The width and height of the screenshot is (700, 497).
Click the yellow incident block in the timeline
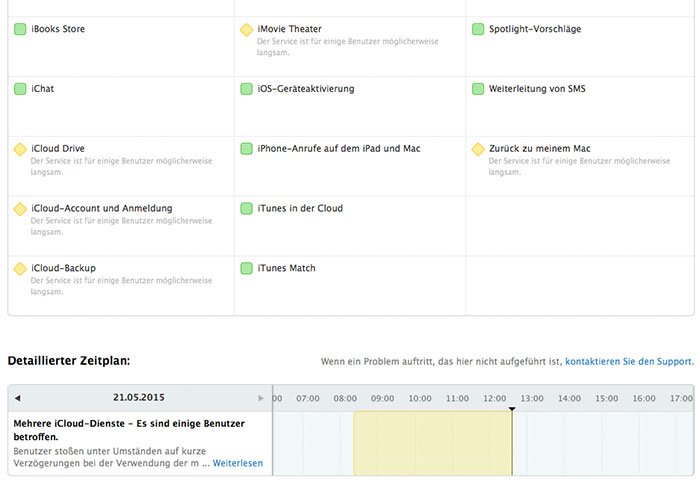[432, 443]
